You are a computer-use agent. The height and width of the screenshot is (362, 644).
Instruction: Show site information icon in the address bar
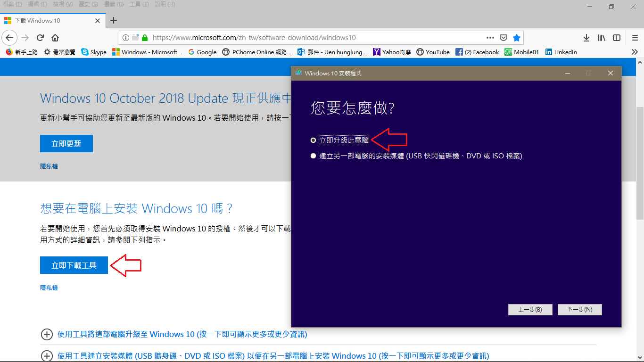pos(125,38)
